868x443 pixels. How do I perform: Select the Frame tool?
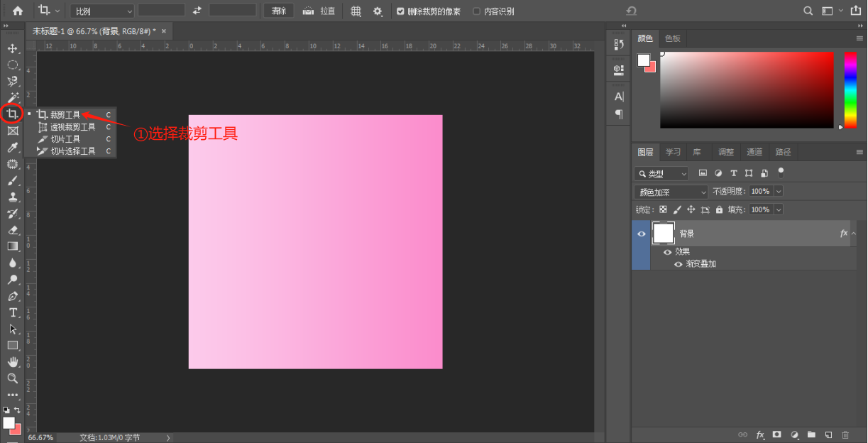12,131
